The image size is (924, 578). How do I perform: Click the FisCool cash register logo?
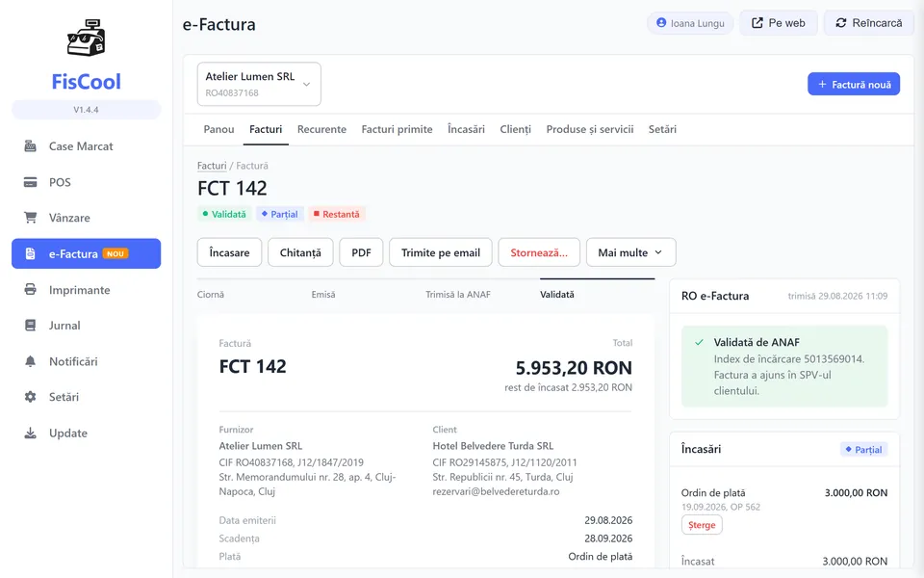pos(86,39)
